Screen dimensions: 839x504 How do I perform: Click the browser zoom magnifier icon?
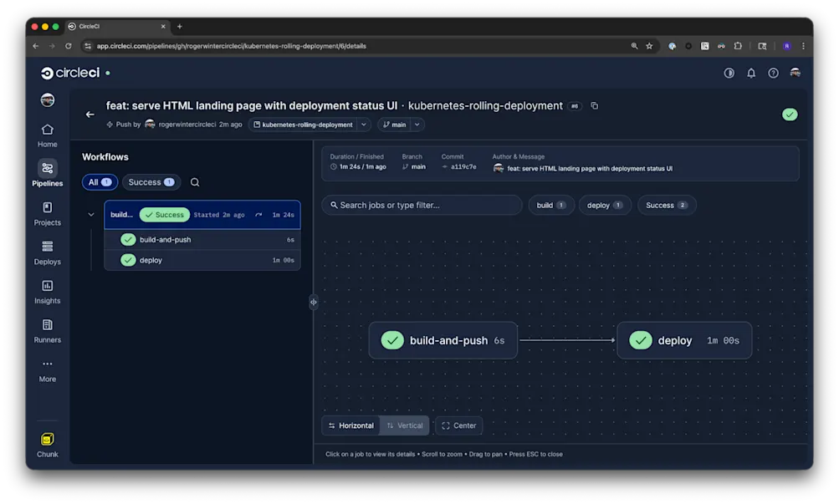point(634,46)
